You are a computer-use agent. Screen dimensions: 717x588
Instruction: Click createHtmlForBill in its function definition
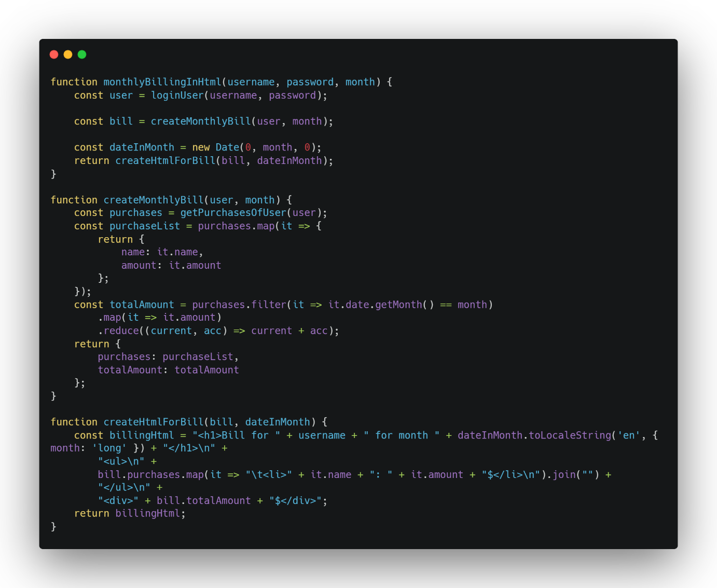tap(154, 422)
